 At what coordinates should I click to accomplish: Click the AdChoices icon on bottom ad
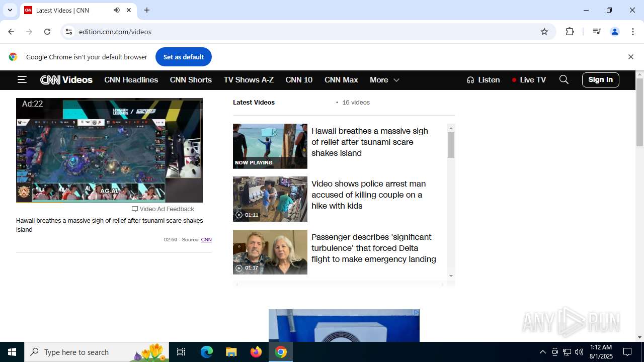pos(416,312)
